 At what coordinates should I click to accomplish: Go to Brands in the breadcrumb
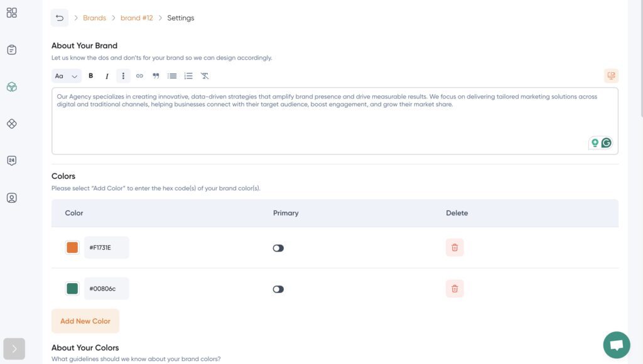pos(94,18)
